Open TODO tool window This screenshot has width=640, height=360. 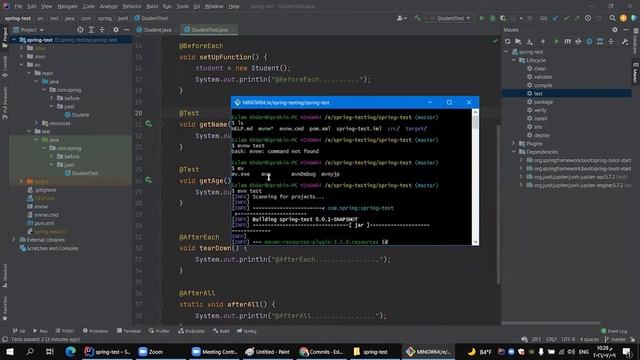tap(65, 331)
